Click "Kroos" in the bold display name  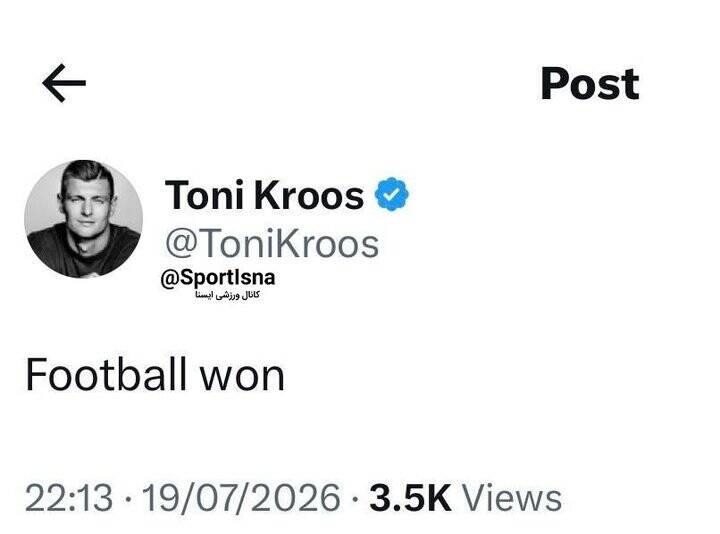[x=309, y=195]
